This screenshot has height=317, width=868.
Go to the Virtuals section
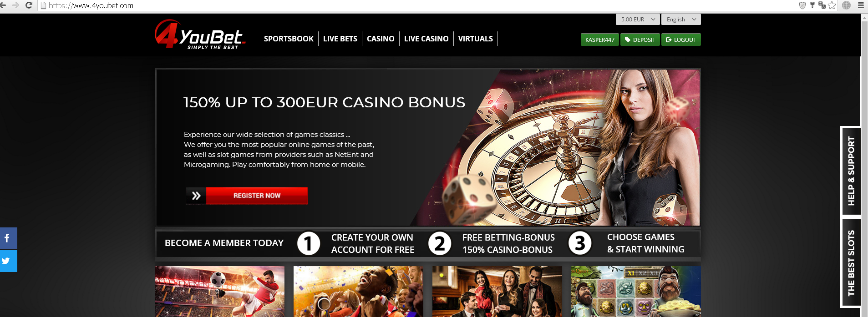coord(475,39)
